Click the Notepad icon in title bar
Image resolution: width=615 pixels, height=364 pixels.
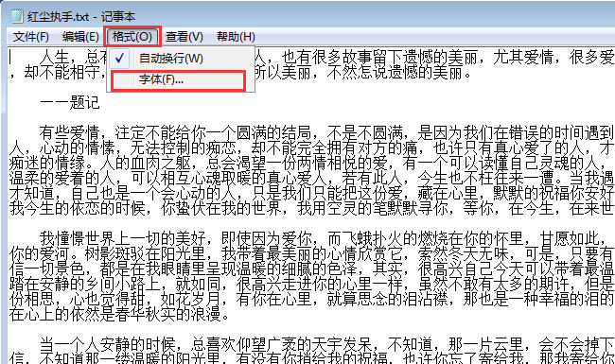16,16
